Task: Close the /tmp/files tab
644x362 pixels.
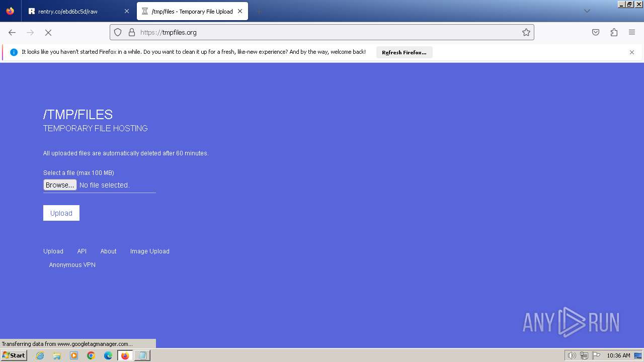Action: click(240, 11)
